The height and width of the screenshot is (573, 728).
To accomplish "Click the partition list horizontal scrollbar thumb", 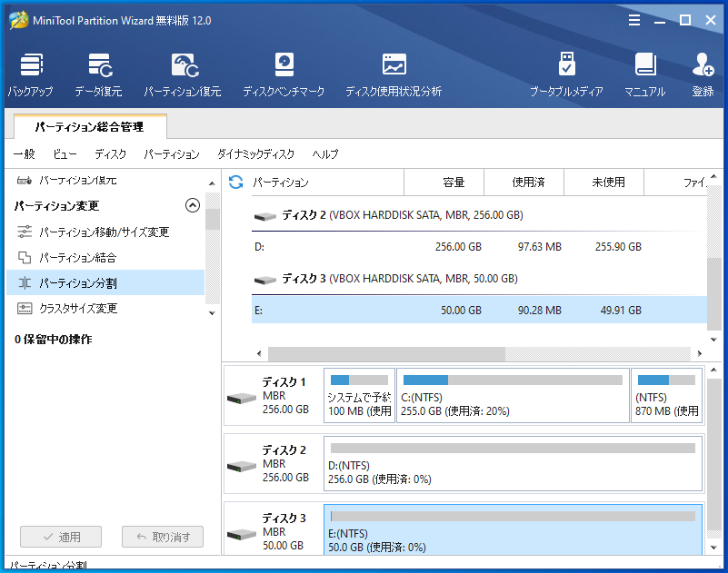I will pos(387,353).
